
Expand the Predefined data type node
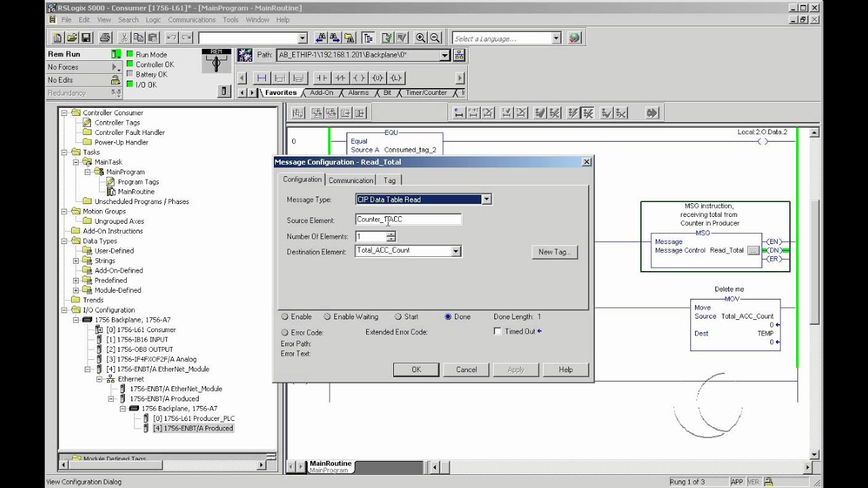[x=76, y=280]
